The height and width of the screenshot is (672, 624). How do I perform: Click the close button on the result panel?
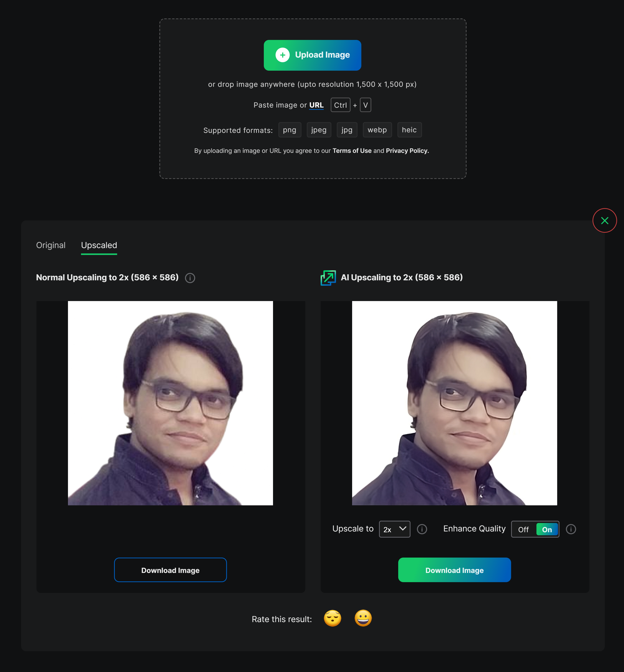(605, 220)
